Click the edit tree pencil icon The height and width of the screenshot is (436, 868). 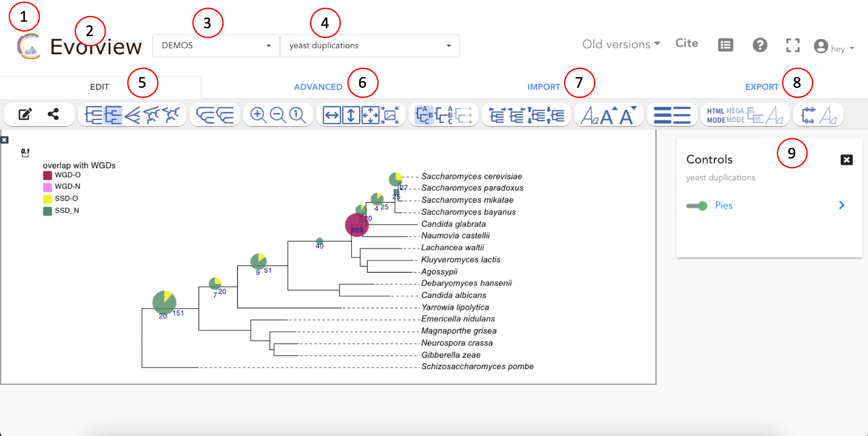pos(26,114)
